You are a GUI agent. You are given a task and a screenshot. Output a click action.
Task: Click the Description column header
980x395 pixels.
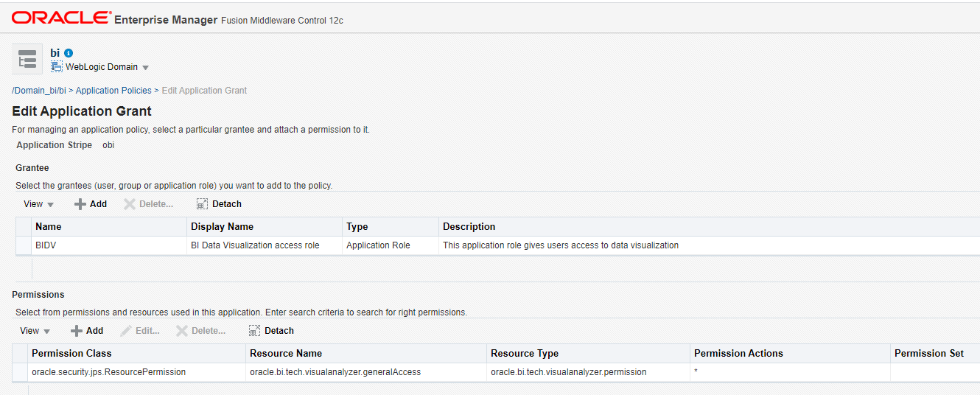709,227
